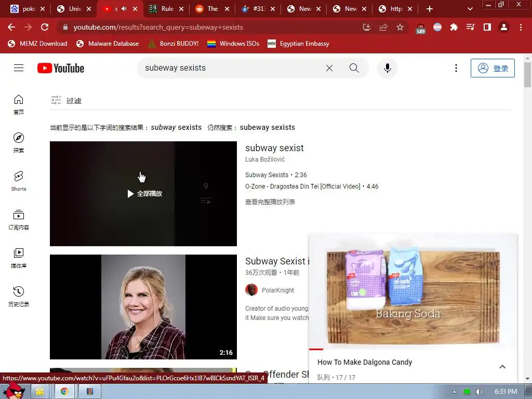Open the extension with 589 badge
The width and height of the screenshot is (532, 399).
tap(421, 28)
